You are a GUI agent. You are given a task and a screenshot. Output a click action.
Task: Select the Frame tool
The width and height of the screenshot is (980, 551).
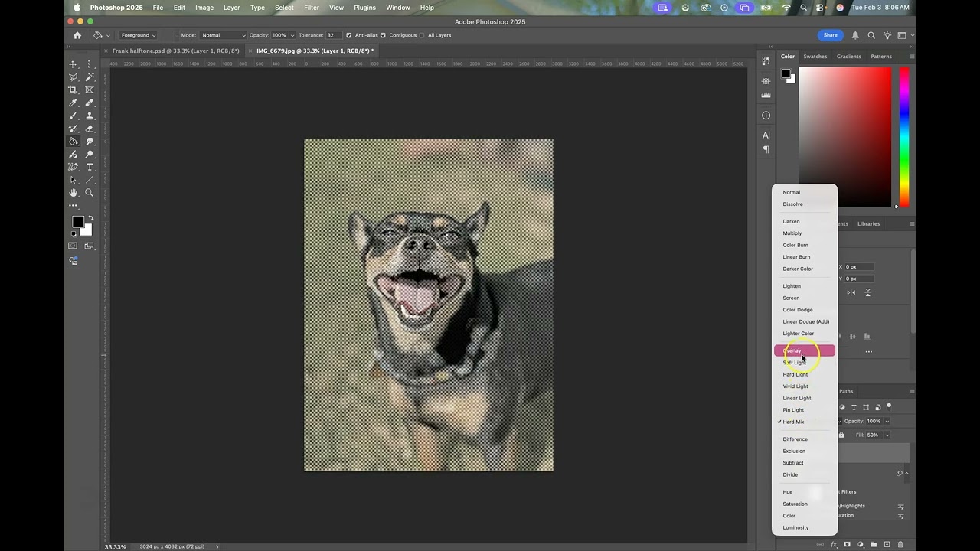point(90,90)
